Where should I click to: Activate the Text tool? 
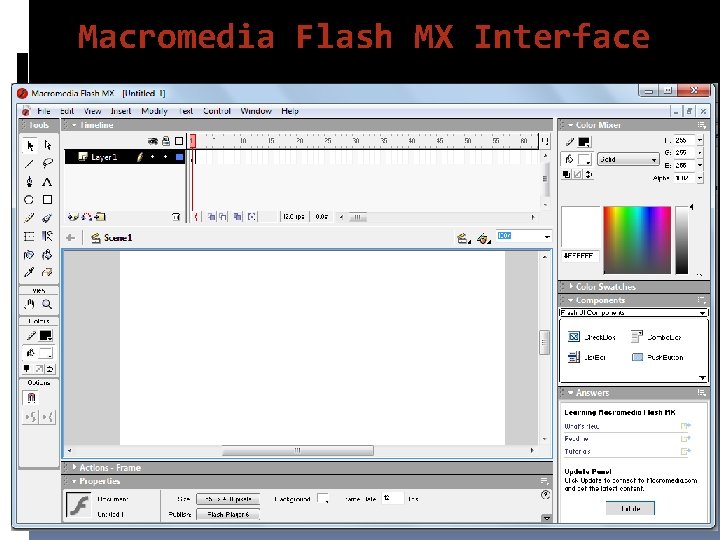point(47,182)
